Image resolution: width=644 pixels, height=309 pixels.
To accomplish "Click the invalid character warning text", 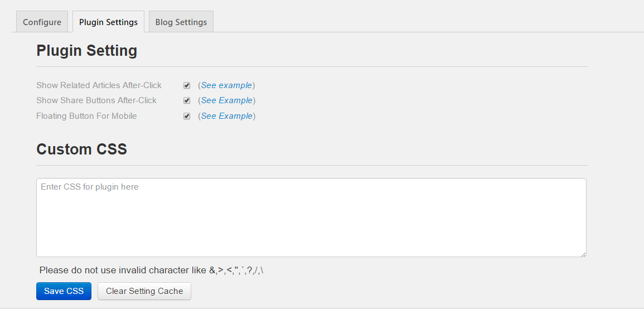I will coord(151,271).
